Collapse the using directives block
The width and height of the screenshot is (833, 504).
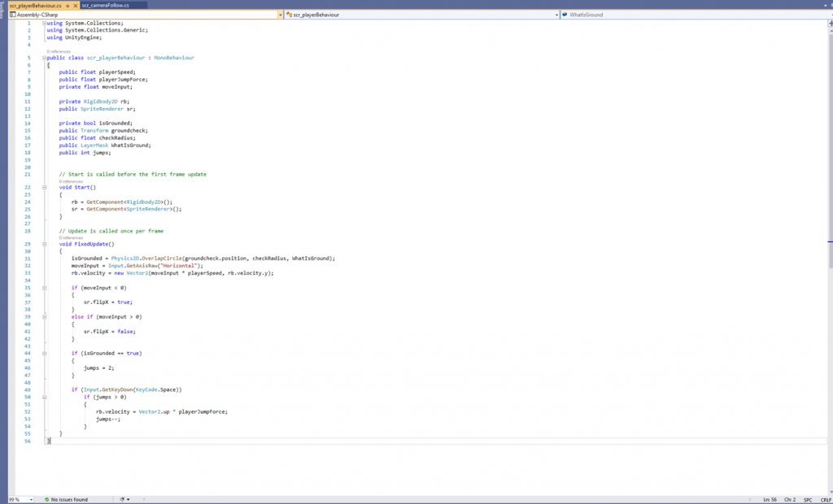(x=44, y=23)
